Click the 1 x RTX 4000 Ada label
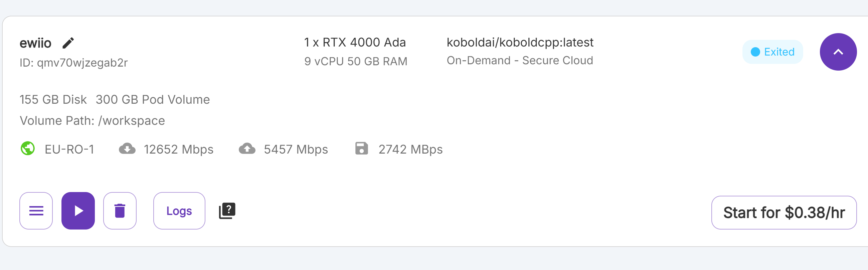The image size is (868, 270). coord(355,42)
